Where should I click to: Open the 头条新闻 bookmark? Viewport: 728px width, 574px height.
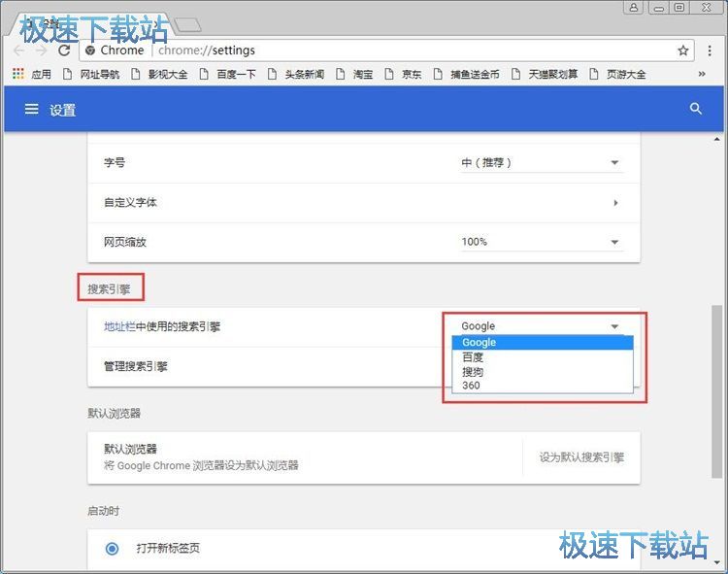click(x=296, y=74)
